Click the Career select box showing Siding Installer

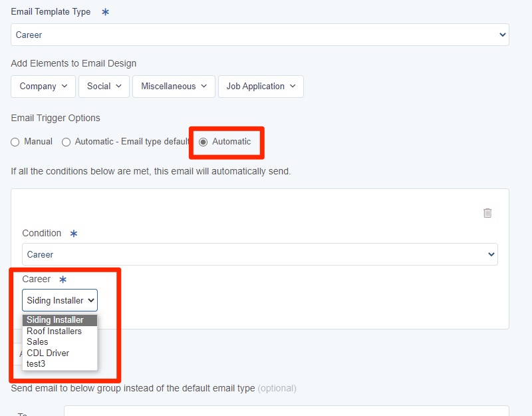click(60, 300)
